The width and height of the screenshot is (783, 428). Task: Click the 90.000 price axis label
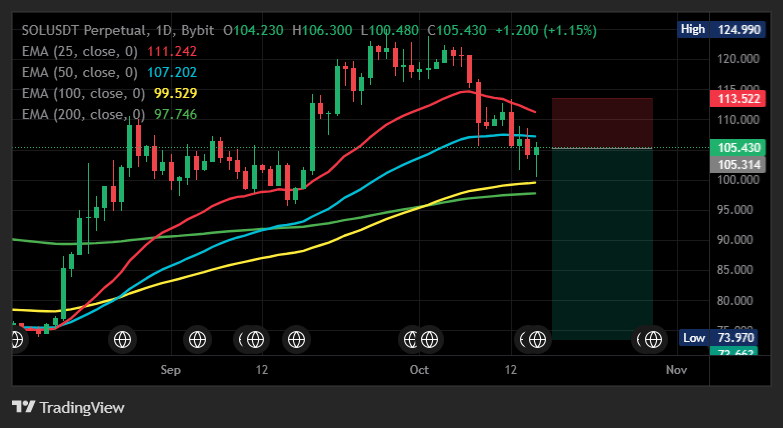pos(735,240)
